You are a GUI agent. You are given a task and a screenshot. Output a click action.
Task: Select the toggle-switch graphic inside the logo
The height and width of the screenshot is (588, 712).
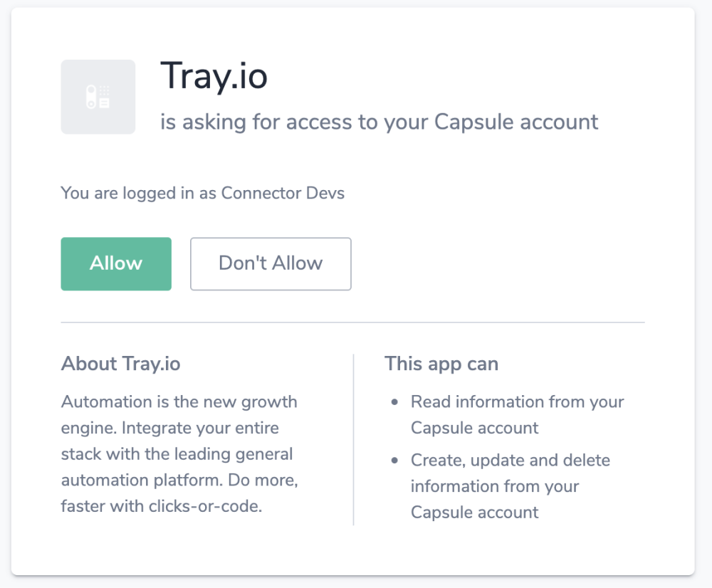click(x=91, y=95)
